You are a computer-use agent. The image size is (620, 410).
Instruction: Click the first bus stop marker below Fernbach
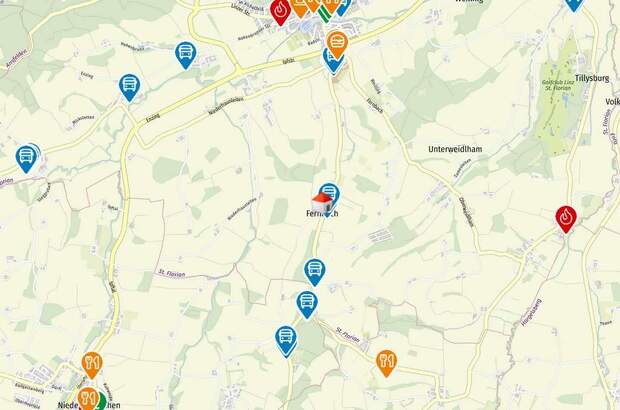pos(315,272)
